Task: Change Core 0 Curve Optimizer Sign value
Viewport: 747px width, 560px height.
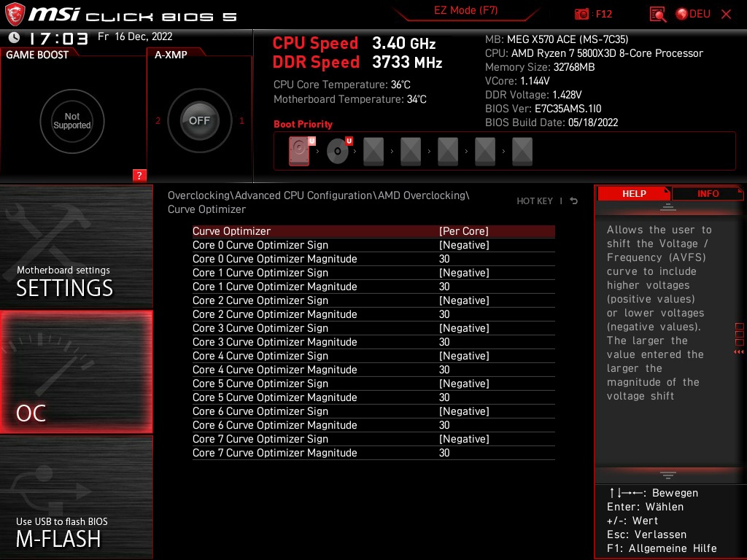Action: point(464,245)
